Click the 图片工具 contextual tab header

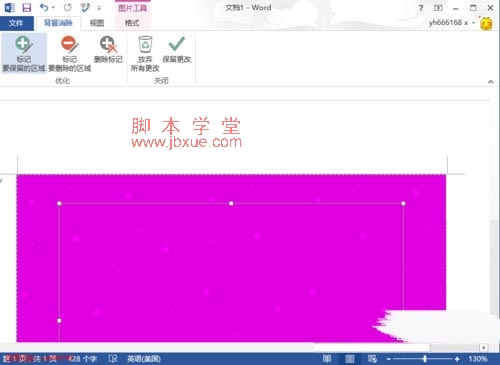[x=132, y=8]
